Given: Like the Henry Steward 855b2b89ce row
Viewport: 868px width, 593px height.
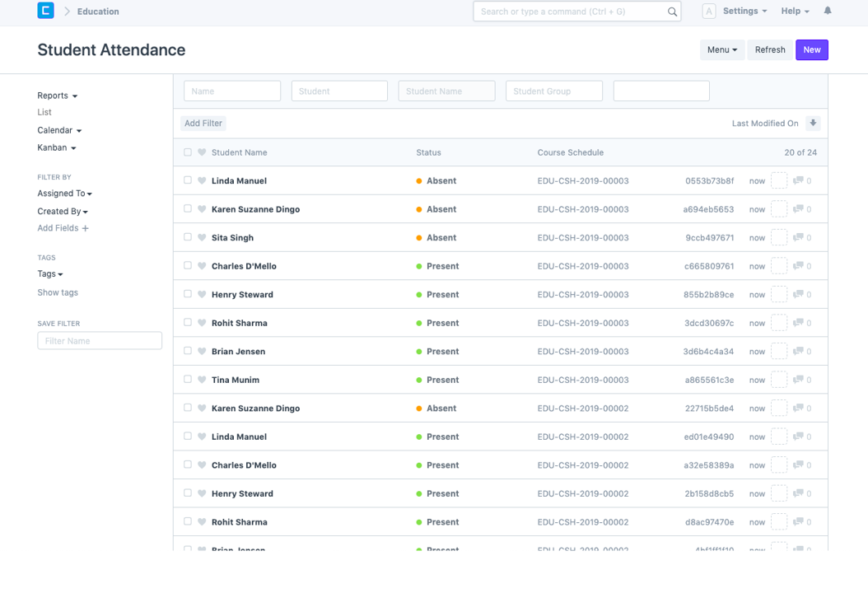Looking at the screenshot, I should coord(202,294).
